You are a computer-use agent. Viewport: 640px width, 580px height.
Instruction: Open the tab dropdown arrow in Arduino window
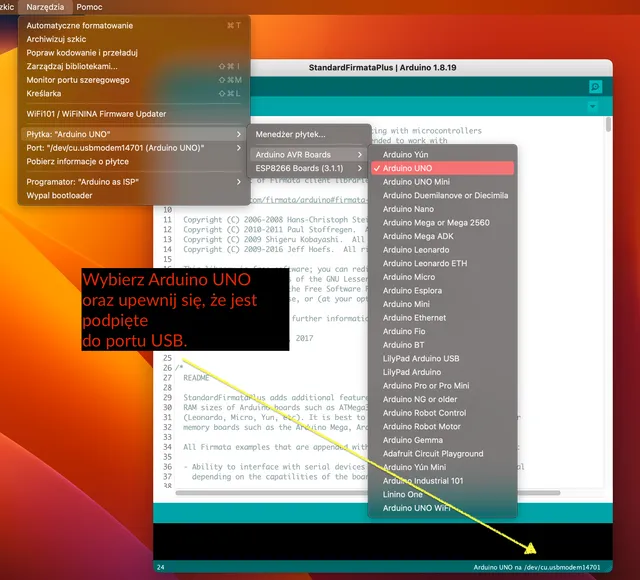pyautogui.click(x=592, y=107)
